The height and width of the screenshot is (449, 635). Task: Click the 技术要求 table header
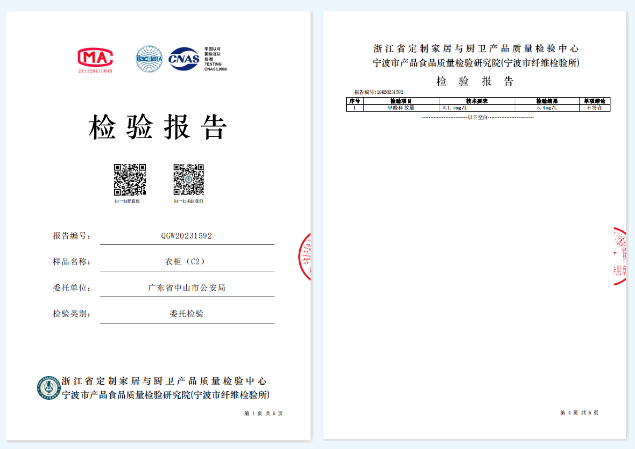pos(477,101)
